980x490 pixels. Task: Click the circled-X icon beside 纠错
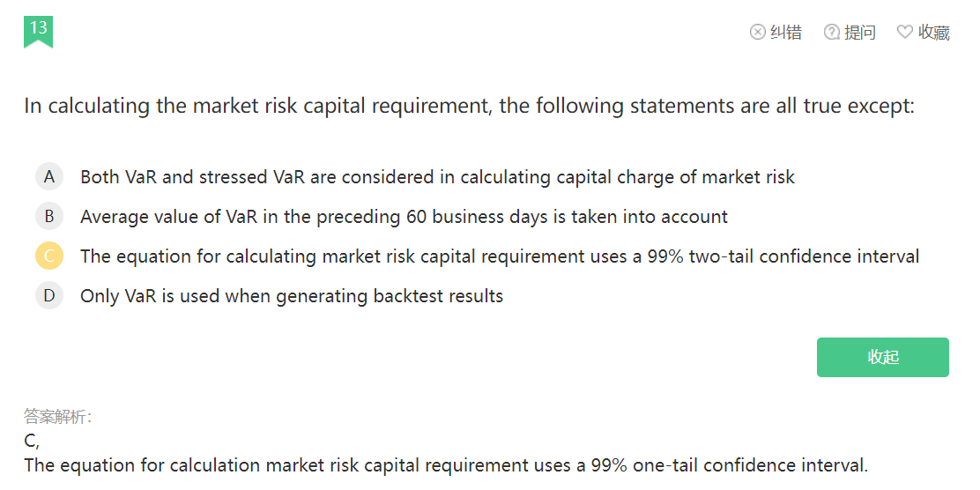pos(757,33)
